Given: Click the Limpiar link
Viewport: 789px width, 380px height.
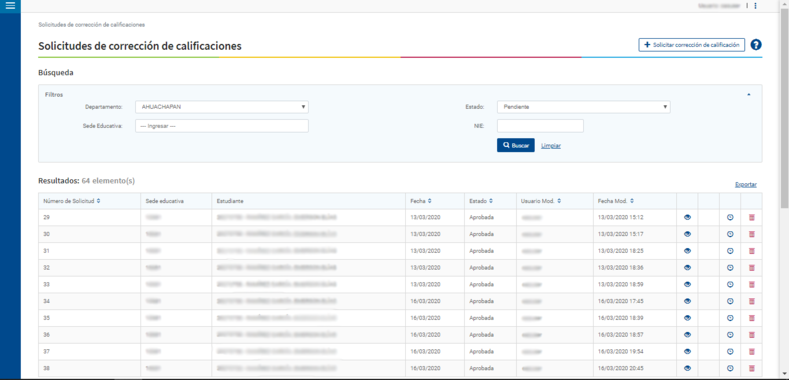Looking at the screenshot, I should tap(551, 146).
